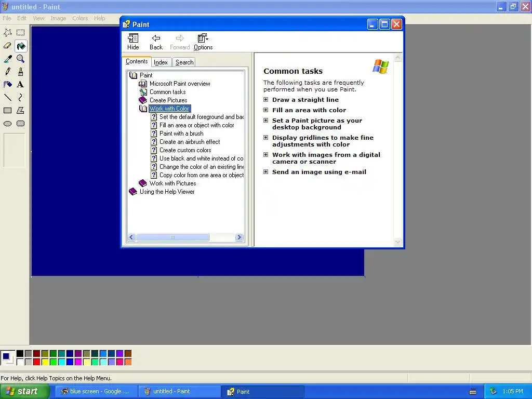
Task: Open the Edit menu in Paint
Action: (22, 18)
